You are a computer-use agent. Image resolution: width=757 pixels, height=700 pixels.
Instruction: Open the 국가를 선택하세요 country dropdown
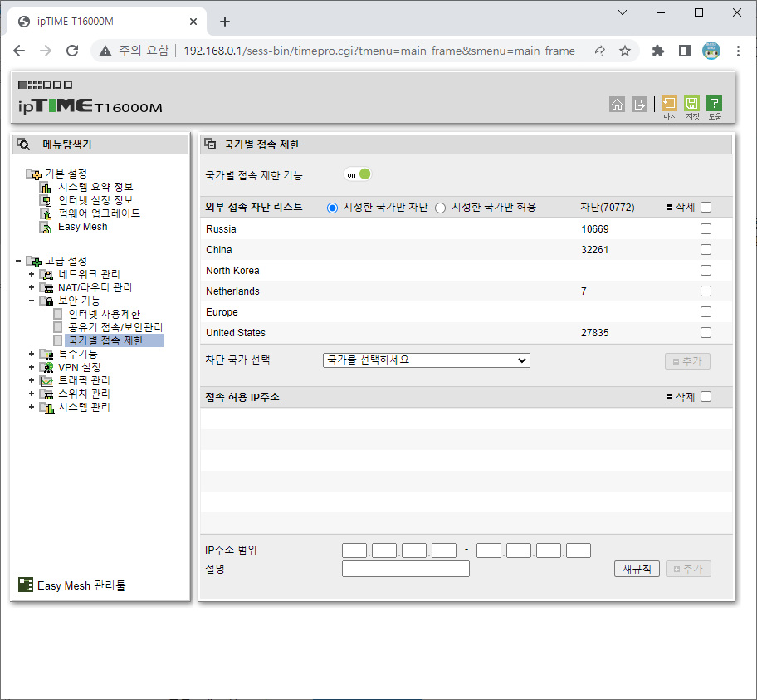(x=427, y=360)
